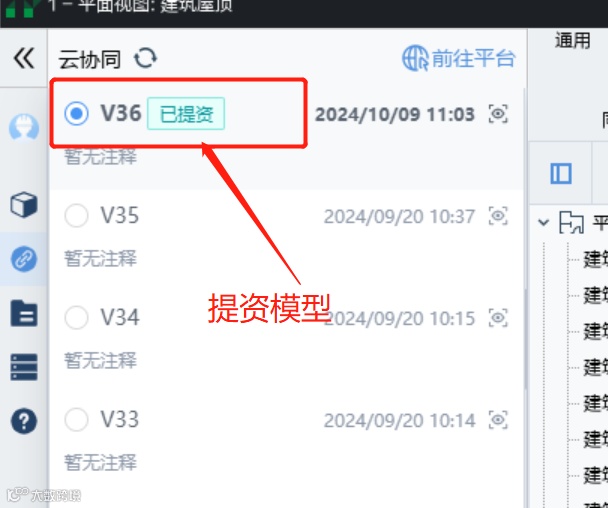The height and width of the screenshot is (508, 608).
Task: Preview version V35 with the eye icon
Action: point(498,216)
